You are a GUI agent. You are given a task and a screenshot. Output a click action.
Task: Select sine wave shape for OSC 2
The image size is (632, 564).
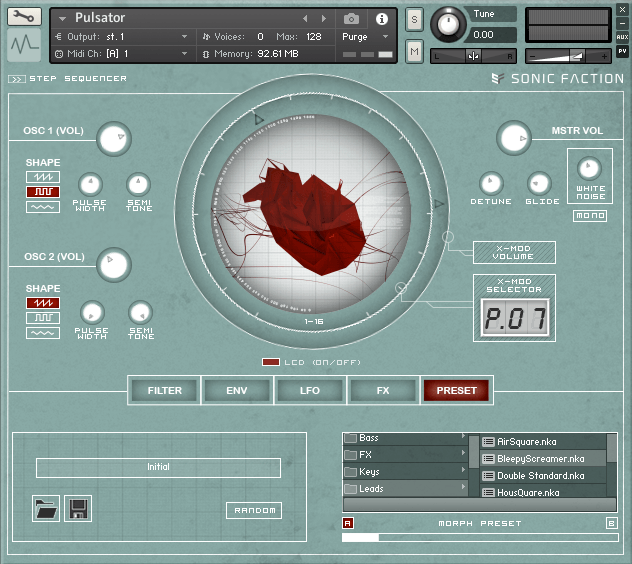(43, 332)
